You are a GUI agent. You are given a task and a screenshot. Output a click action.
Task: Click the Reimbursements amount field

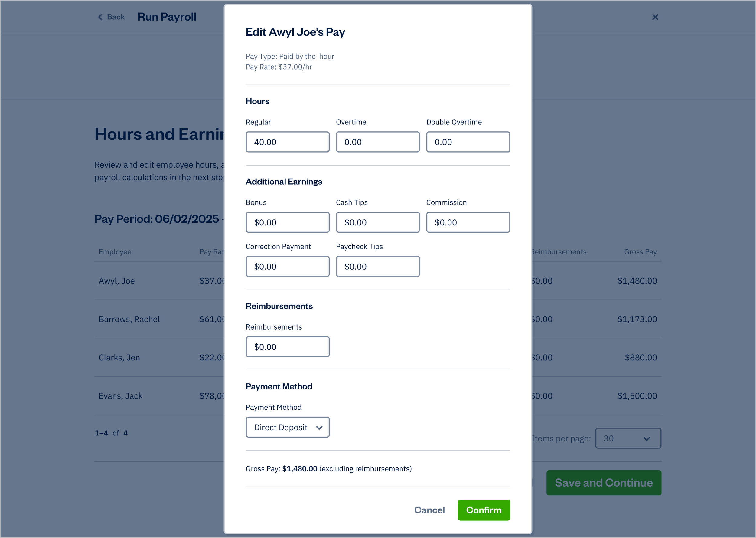tap(287, 347)
